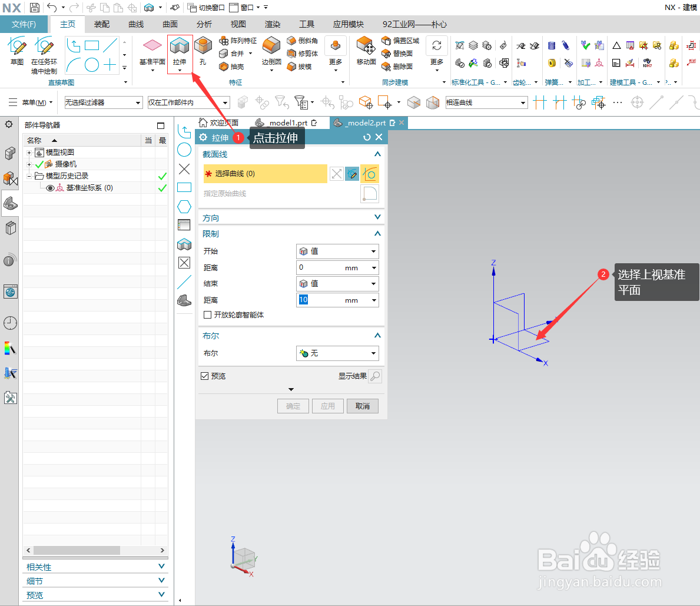Toggle visibility eye of 基准坐标系 (0)
Screen dimensions: 700x606
click(50, 188)
